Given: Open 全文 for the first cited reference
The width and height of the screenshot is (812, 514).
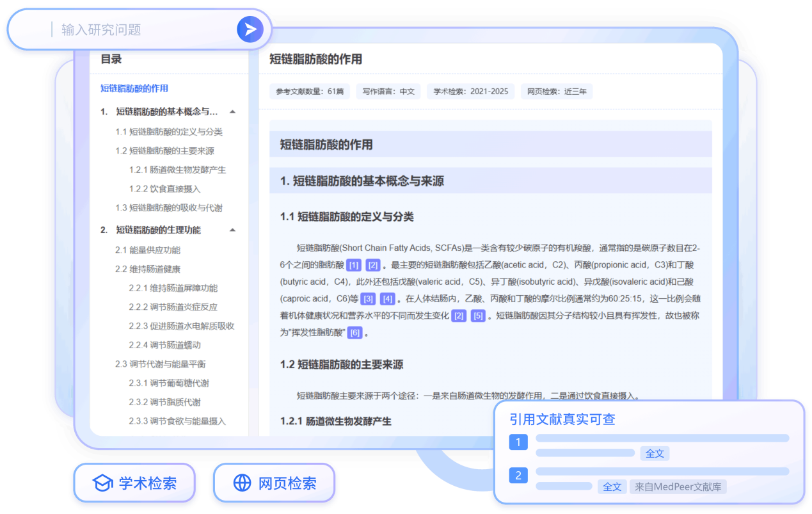Looking at the screenshot, I should (x=655, y=453).
